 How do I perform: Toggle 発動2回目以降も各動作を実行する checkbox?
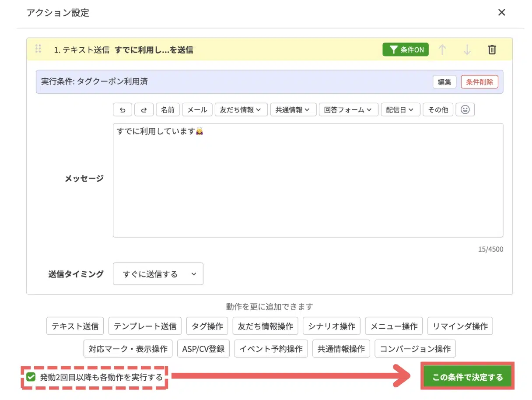coord(31,377)
